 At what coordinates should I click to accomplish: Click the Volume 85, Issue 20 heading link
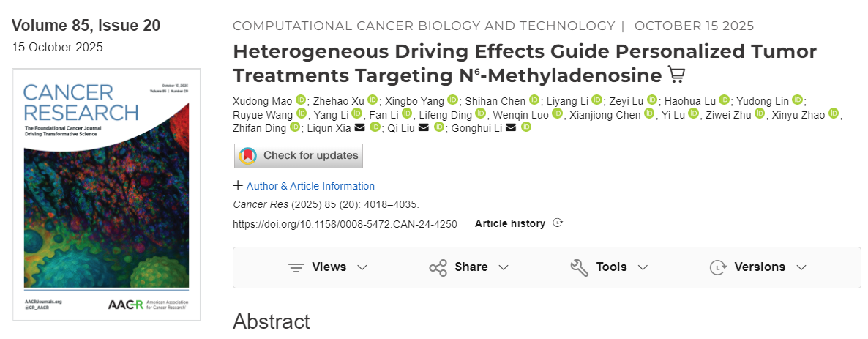[86, 26]
